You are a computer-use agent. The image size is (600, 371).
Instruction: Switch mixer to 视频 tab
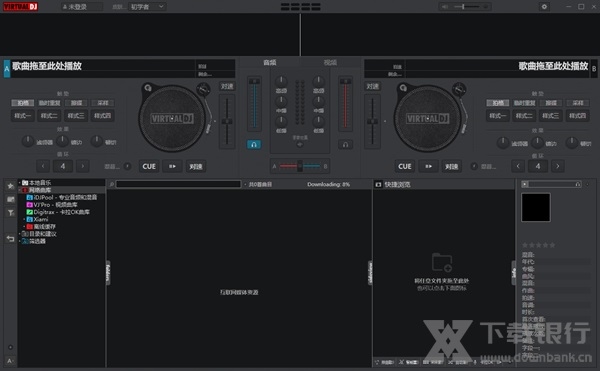click(x=330, y=62)
